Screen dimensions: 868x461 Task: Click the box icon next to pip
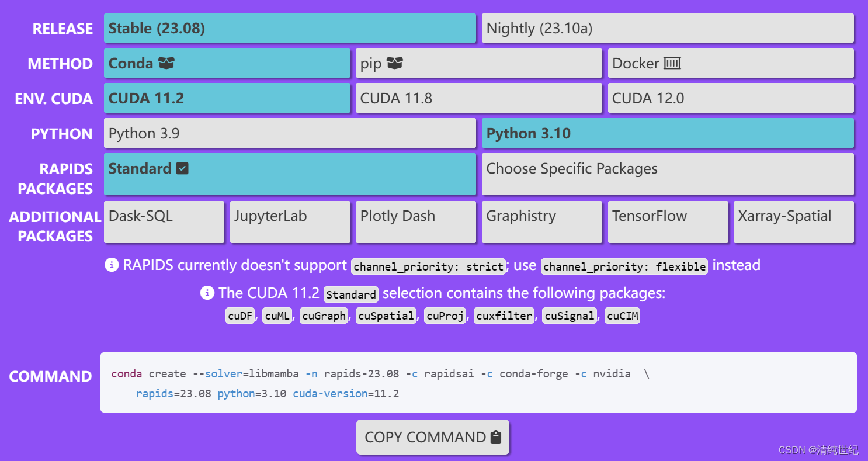(x=395, y=63)
